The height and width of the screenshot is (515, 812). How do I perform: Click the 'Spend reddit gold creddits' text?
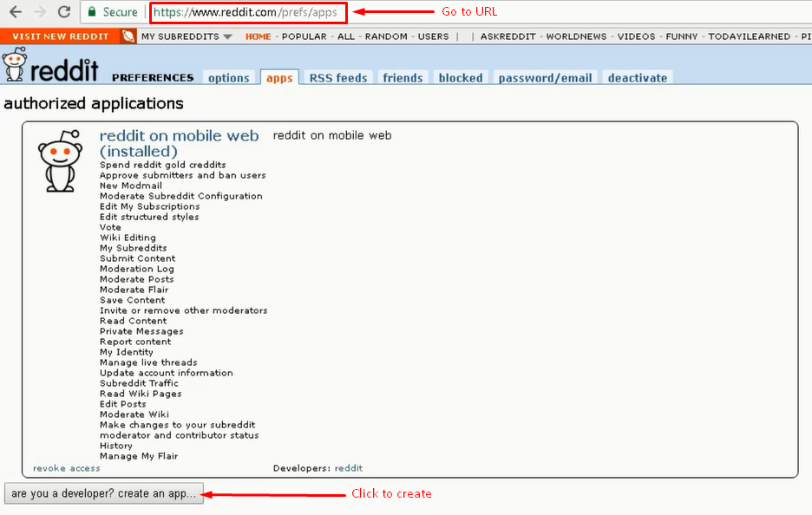pos(162,165)
